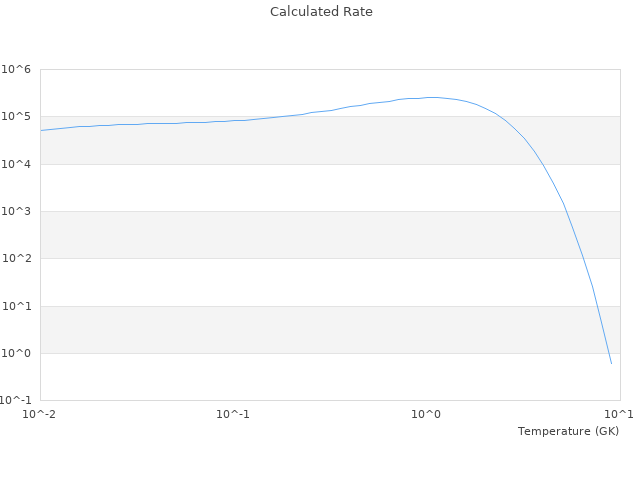Click the left starting point of the curve
This screenshot has height=480, width=640.
click(41, 130)
